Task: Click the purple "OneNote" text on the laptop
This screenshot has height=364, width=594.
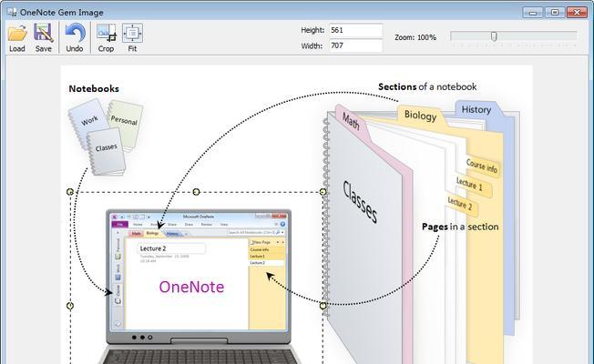Action: click(x=191, y=287)
